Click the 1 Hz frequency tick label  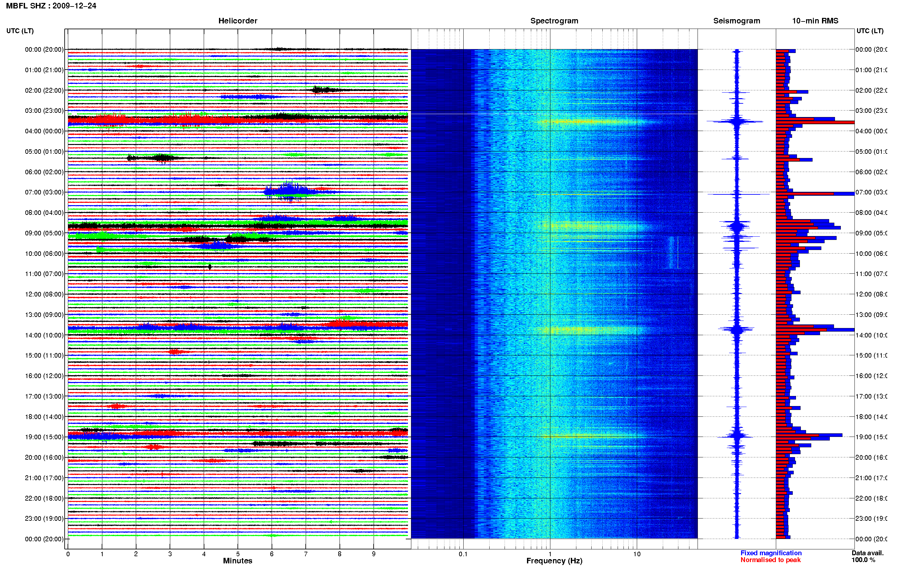550,554
